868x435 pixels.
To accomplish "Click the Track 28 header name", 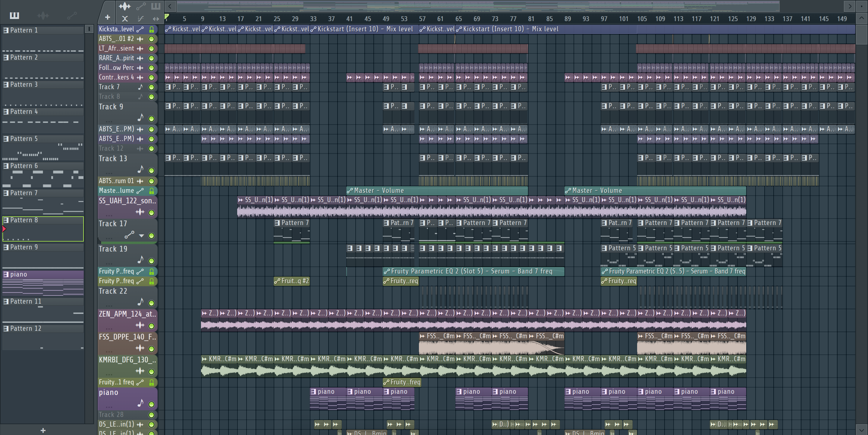I will coord(111,415).
